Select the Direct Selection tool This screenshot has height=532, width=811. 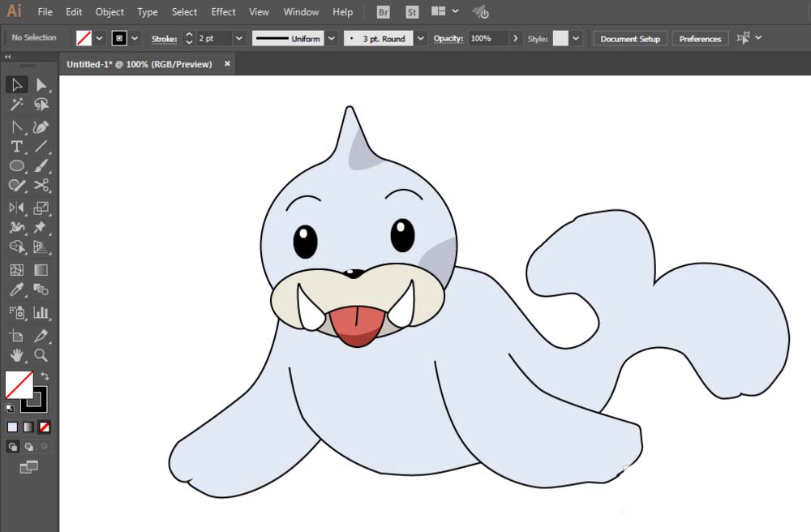point(41,85)
